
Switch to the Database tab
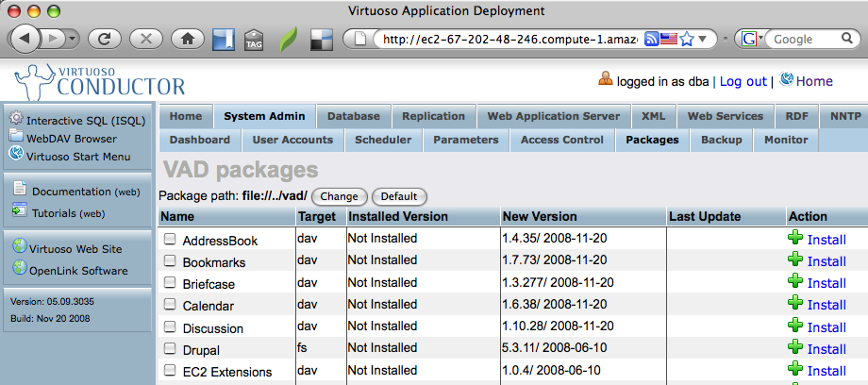[353, 116]
